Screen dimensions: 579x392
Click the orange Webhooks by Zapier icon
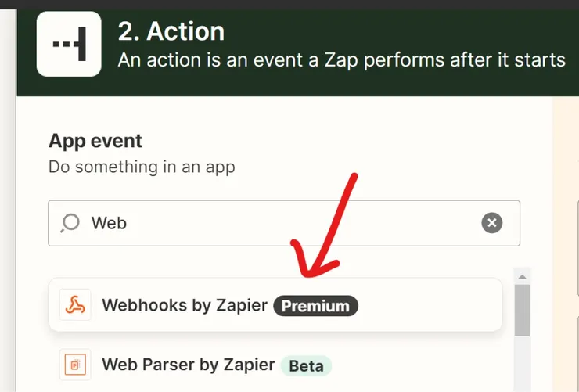click(75, 305)
